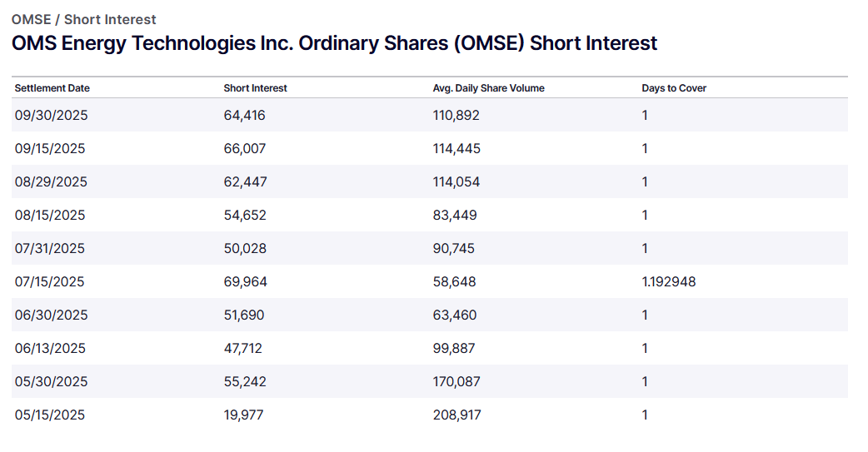Click the Settlement Date column header
This screenshot has width=868, height=452.
point(52,88)
